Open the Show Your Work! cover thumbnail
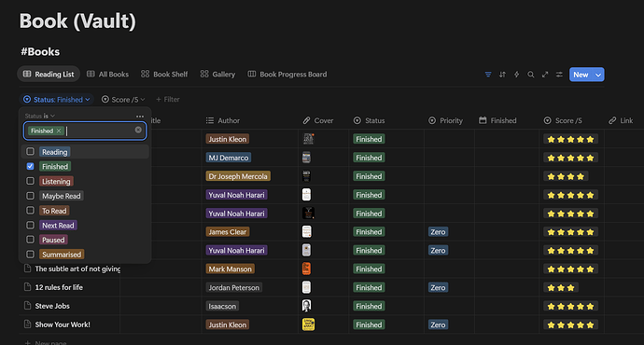This screenshot has width=644, height=345. pos(308,324)
